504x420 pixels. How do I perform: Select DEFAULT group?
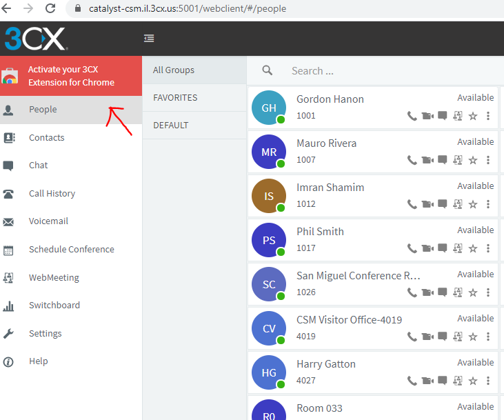(x=194, y=126)
